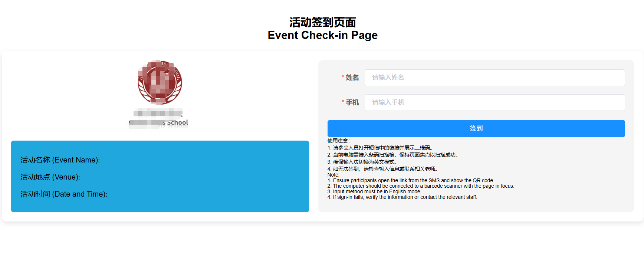Viewport: 644px width, 279px height.
Task: Click the Chinese note 如无法签到 line
Action: coord(384,169)
